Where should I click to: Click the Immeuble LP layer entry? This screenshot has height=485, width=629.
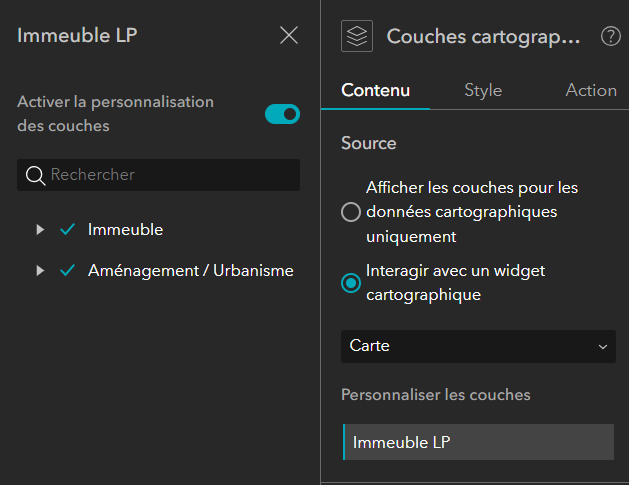pos(478,442)
